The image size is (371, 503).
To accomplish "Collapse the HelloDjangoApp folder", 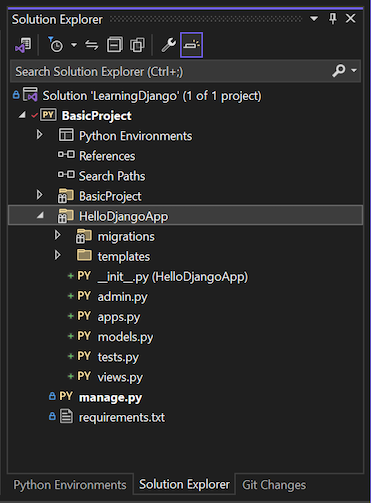I will (x=40, y=215).
